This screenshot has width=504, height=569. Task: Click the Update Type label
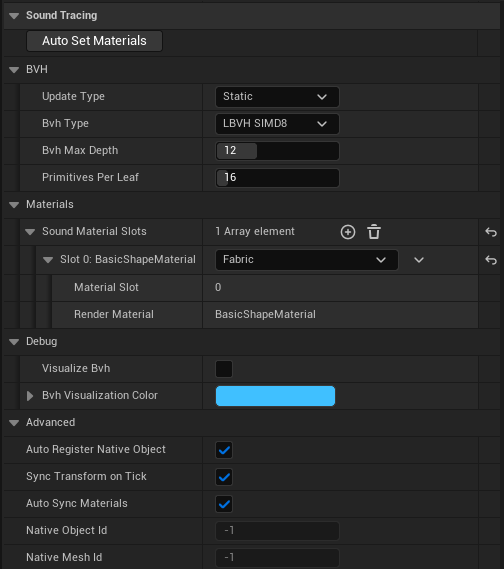pos(73,96)
